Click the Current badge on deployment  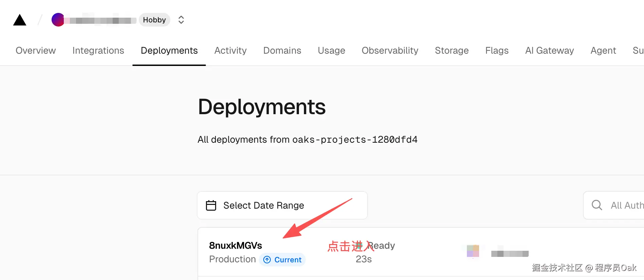point(282,260)
